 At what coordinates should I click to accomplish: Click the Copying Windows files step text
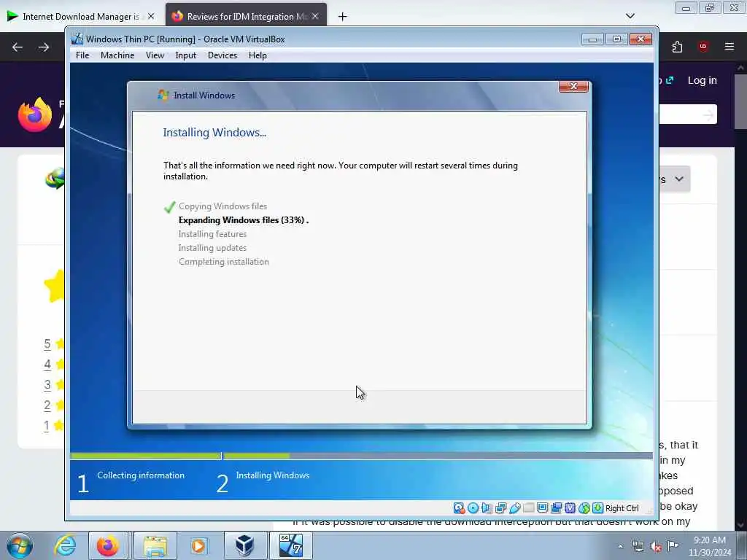coord(222,206)
